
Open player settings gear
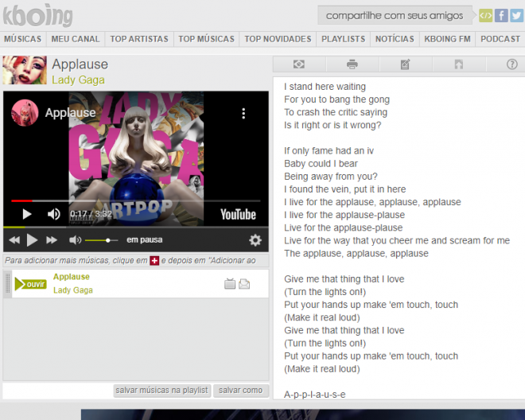[x=255, y=240]
